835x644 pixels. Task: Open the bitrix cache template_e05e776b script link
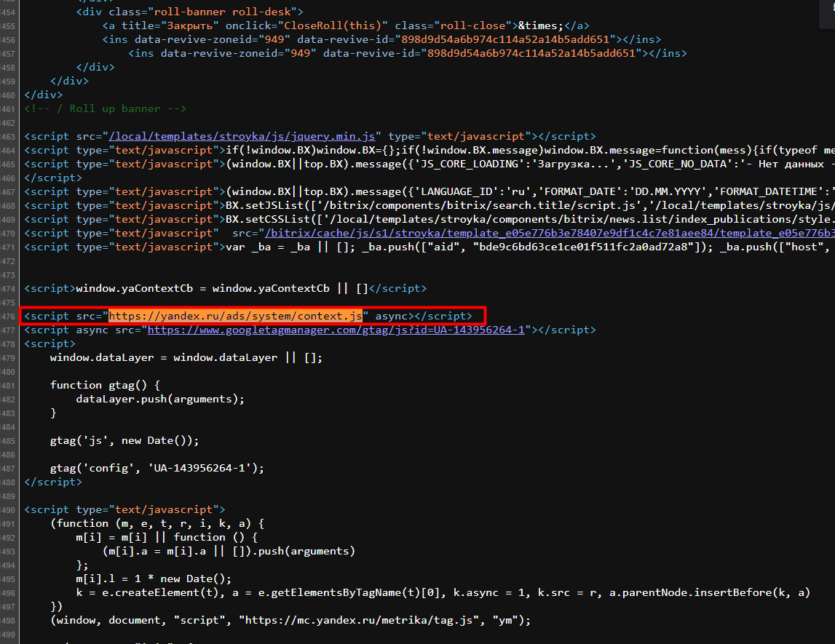pos(550,233)
